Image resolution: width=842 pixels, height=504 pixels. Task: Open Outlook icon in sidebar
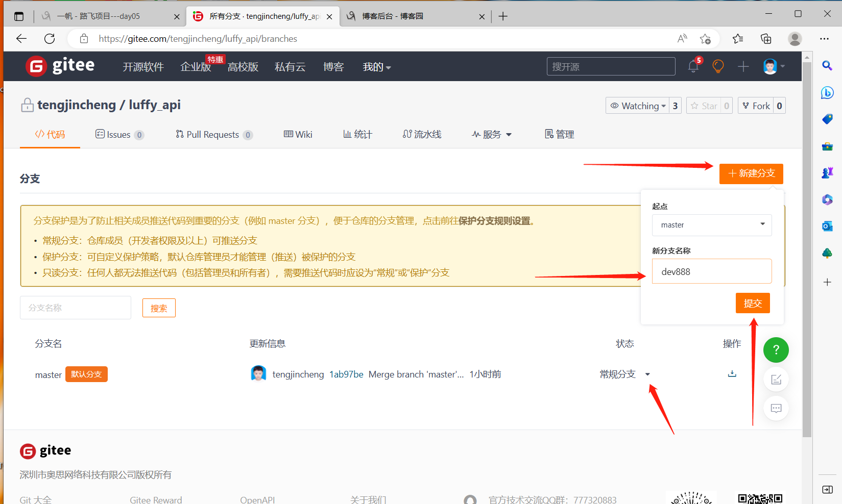[x=827, y=226]
